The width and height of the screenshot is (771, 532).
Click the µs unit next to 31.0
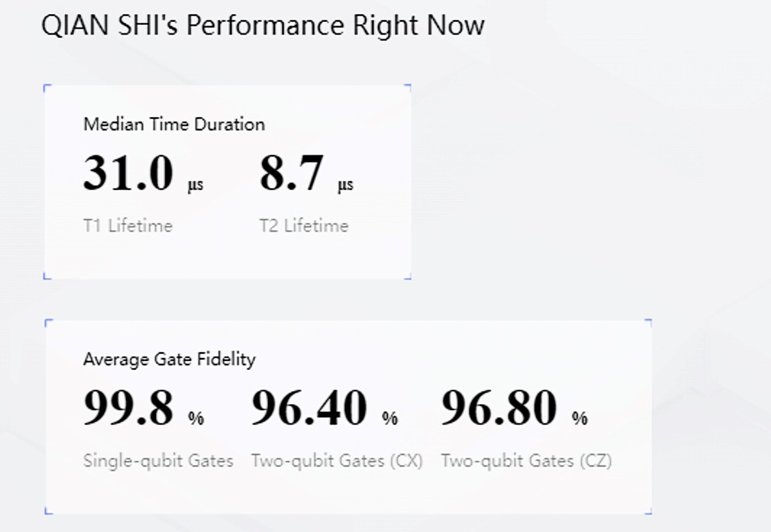point(195,186)
